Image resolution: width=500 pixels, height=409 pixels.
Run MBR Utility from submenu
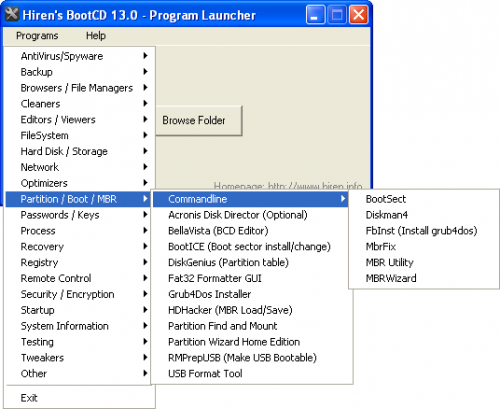(424, 262)
